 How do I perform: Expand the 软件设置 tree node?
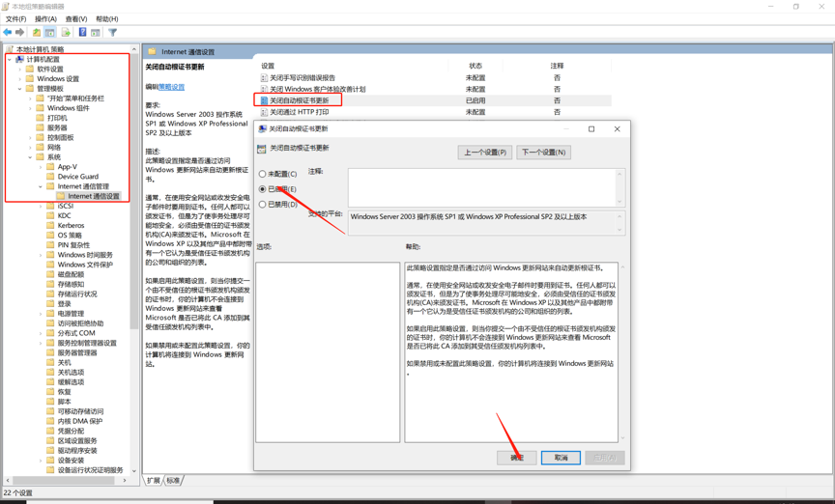click(19, 70)
